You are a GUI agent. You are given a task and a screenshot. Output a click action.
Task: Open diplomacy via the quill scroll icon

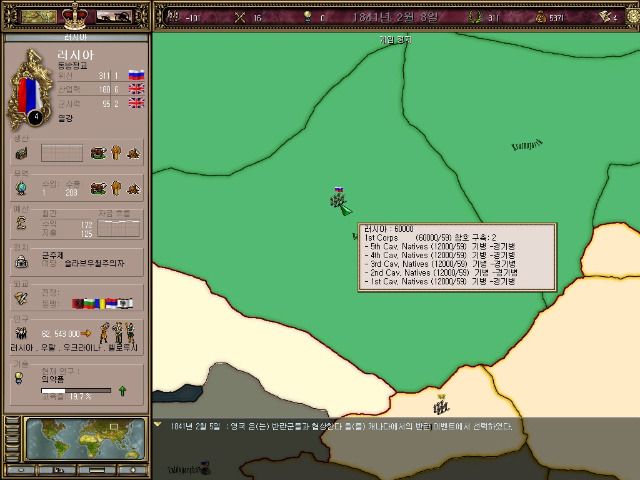click(x=21, y=298)
